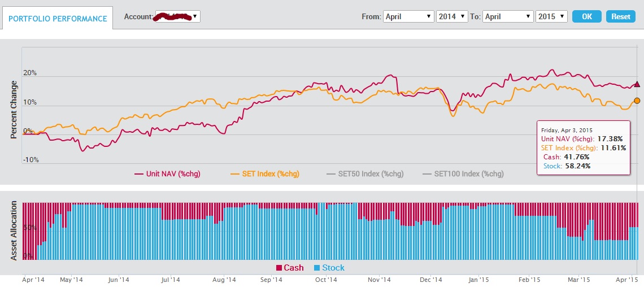Click the SET Index orange circle marker

coord(637,101)
